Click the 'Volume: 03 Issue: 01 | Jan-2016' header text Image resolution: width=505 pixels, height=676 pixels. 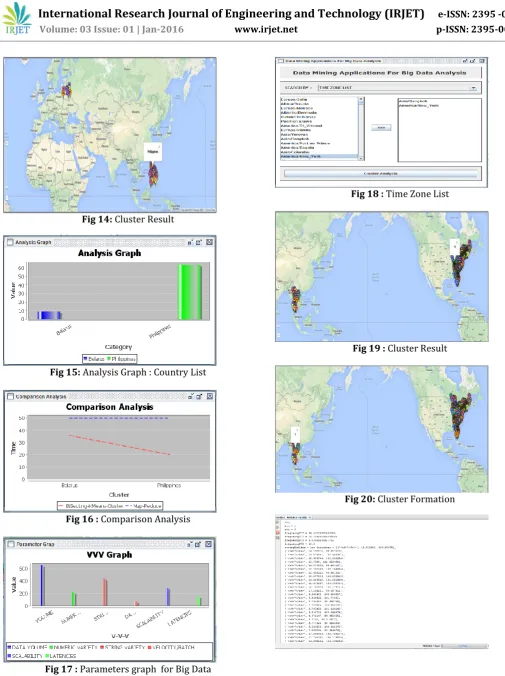(x=112, y=29)
